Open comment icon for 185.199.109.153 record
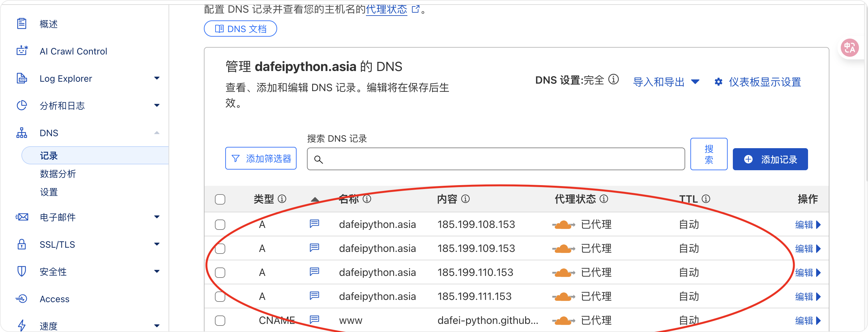The width and height of the screenshot is (868, 332). (314, 248)
